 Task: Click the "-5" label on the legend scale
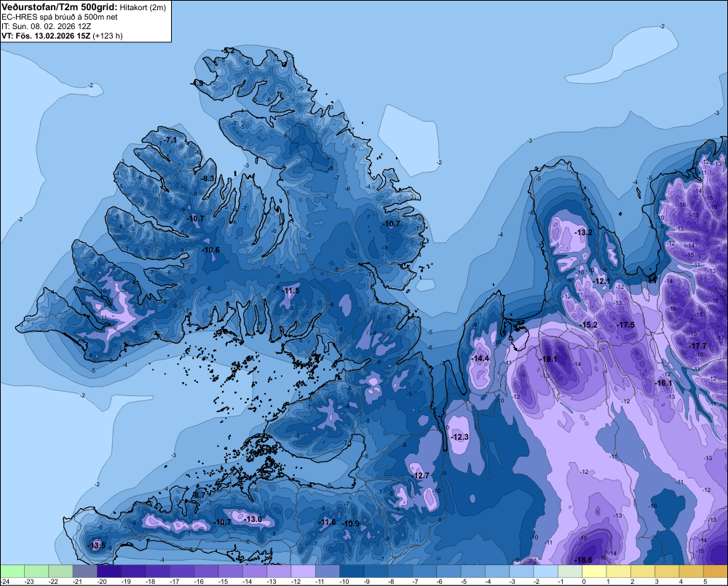click(464, 582)
